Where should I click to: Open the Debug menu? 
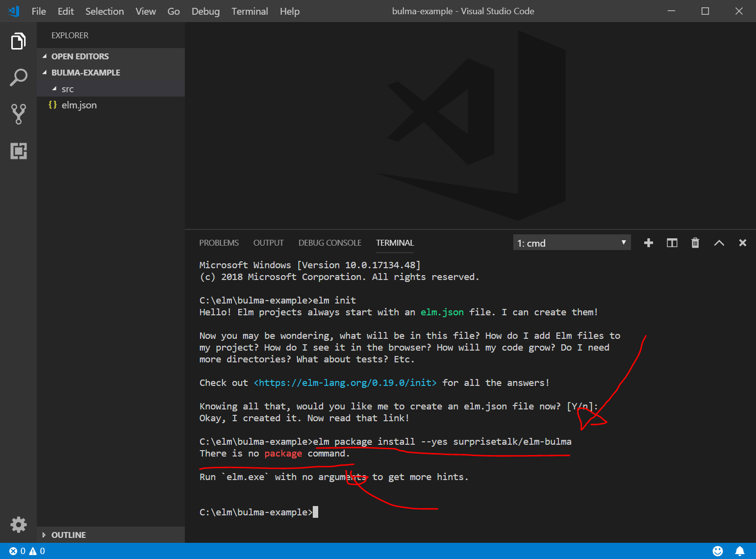(205, 11)
